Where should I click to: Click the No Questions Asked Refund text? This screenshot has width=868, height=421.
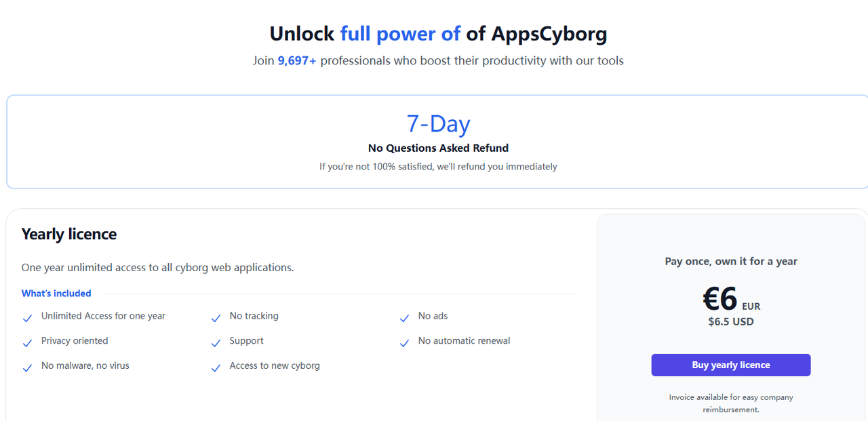438,148
